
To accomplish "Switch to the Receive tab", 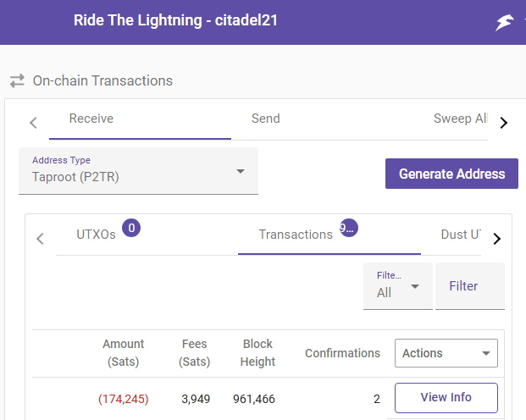I will [x=140, y=119].
